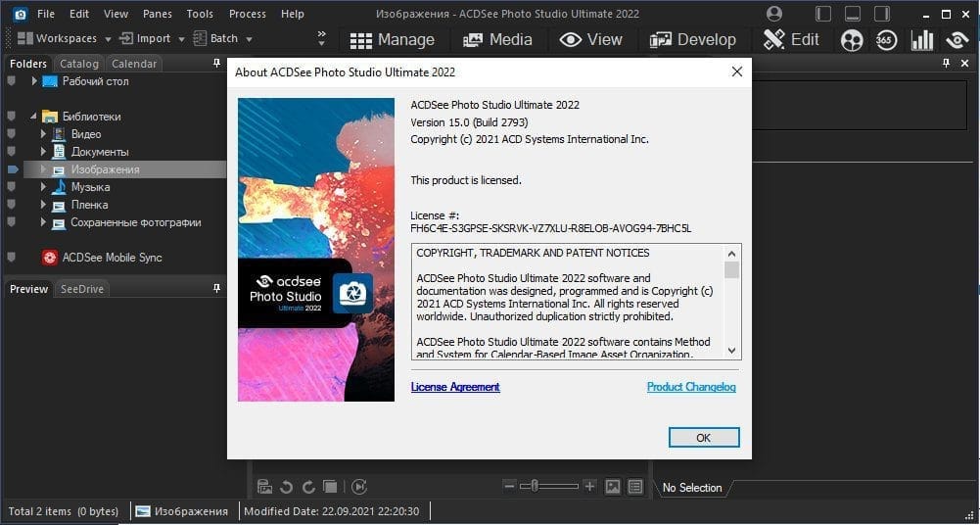Pin the Folders pane with pushpin
The height and width of the screenshot is (525, 980).
(217, 63)
